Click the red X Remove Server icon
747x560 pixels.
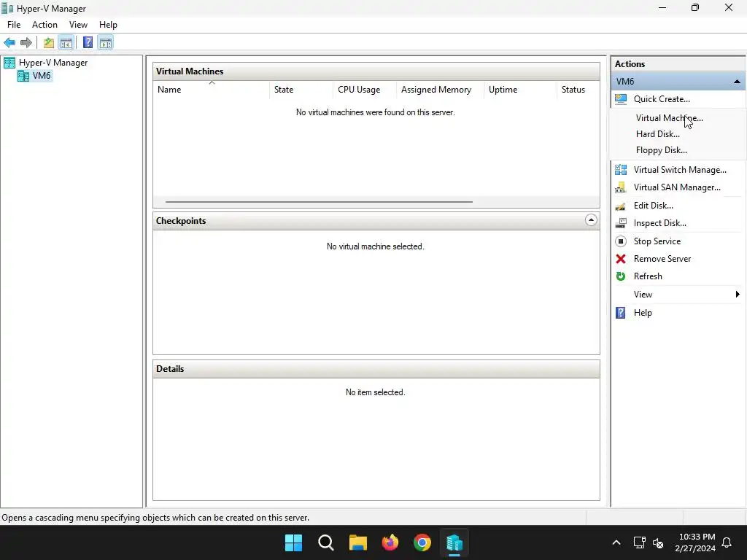click(x=621, y=259)
